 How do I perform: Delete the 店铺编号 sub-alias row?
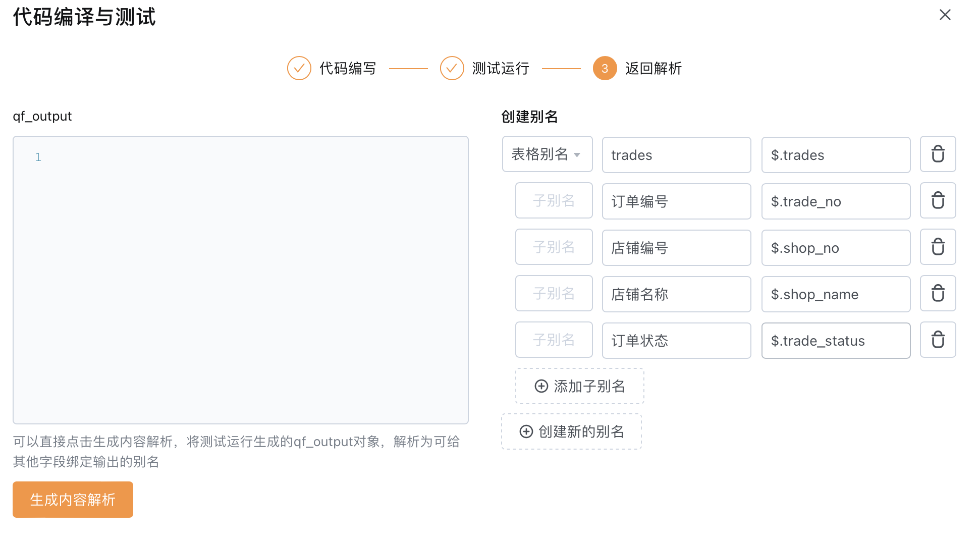click(x=938, y=247)
